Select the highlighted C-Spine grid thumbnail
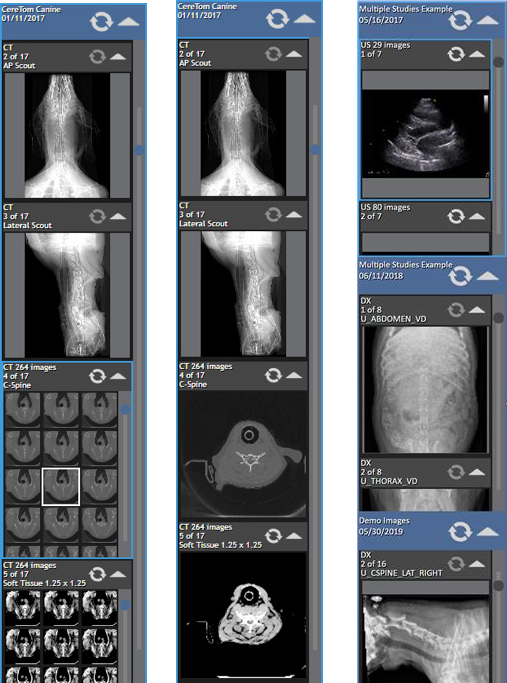The height and width of the screenshot is (683, 507). pos(61,487)
